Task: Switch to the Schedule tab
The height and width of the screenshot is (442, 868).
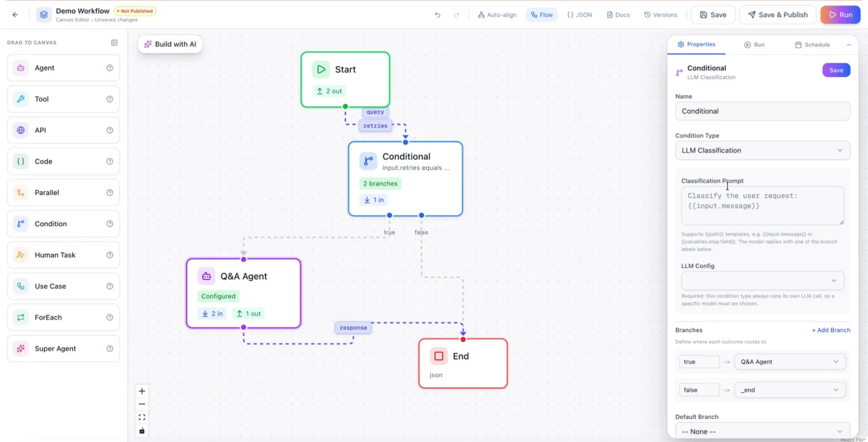Action: (x=812, y=44)
